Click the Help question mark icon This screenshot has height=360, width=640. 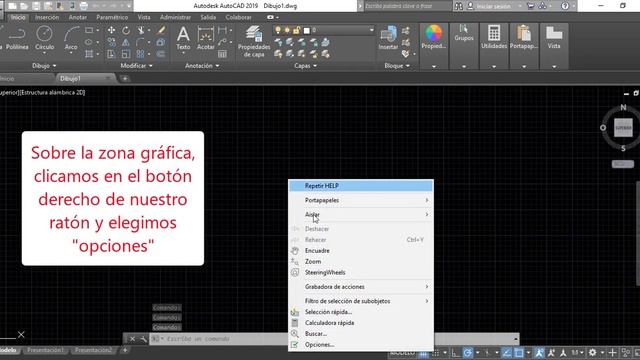[565, 6]
